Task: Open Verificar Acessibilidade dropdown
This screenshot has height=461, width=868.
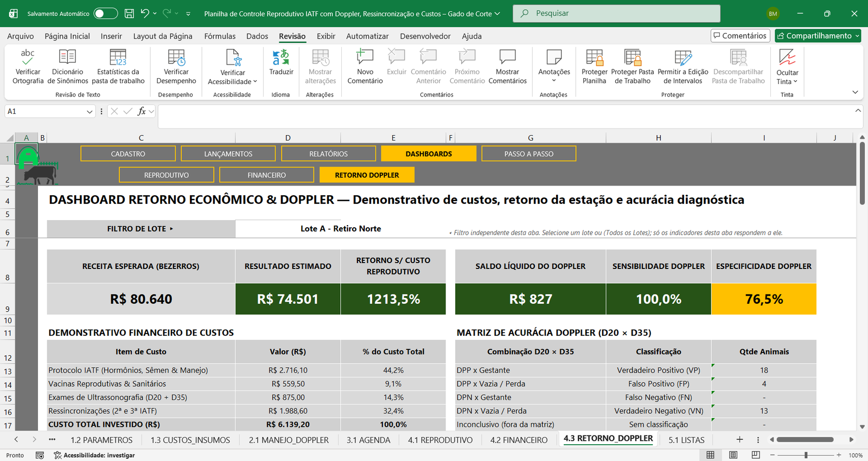Action: 233,67
